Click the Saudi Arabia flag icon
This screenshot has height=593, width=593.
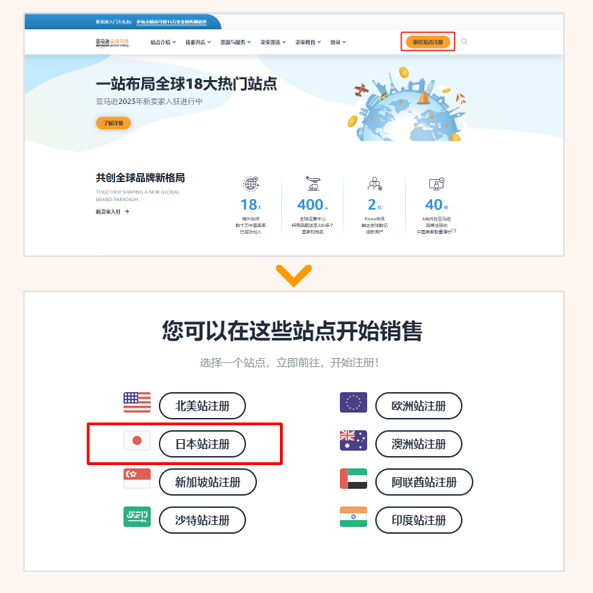pyautogui.click(x=137, y=517)
